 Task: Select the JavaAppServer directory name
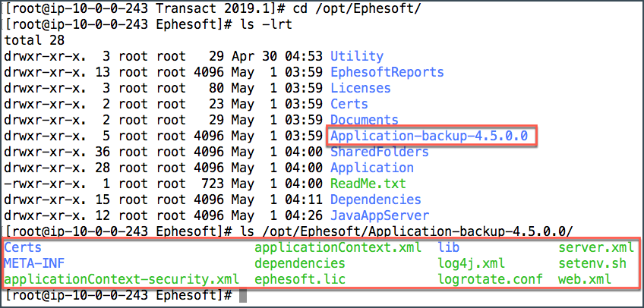point(380,215)
